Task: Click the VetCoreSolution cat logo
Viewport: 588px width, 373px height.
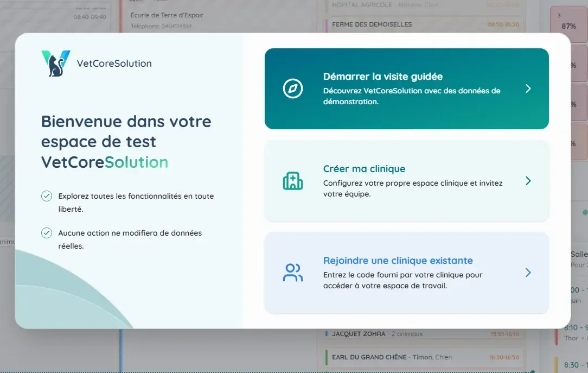Action: 56,64
